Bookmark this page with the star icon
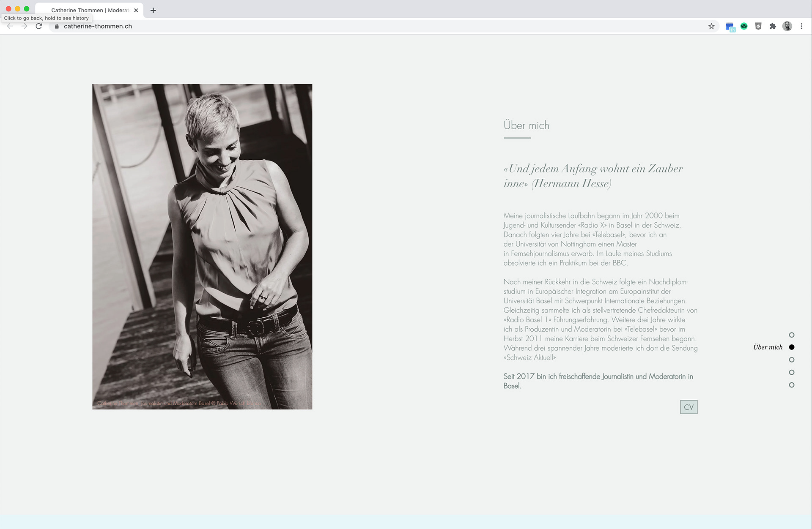This screenshot has height=529, width=812. (711, 26)
